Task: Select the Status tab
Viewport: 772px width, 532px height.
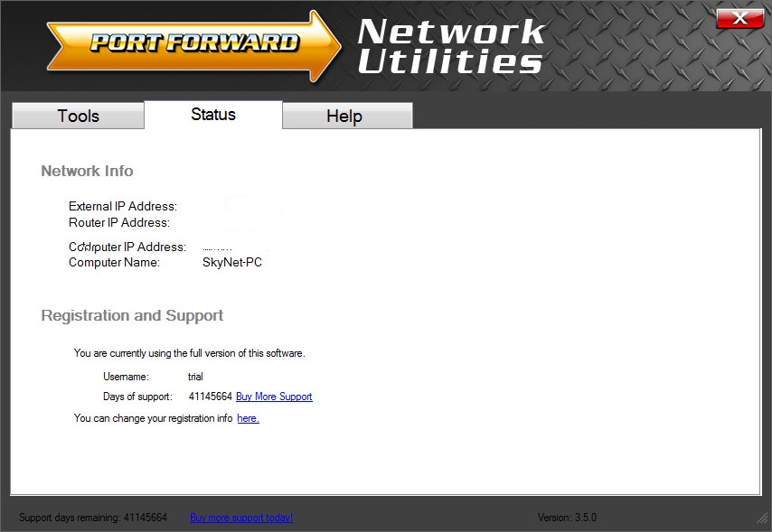Action: 213,115
